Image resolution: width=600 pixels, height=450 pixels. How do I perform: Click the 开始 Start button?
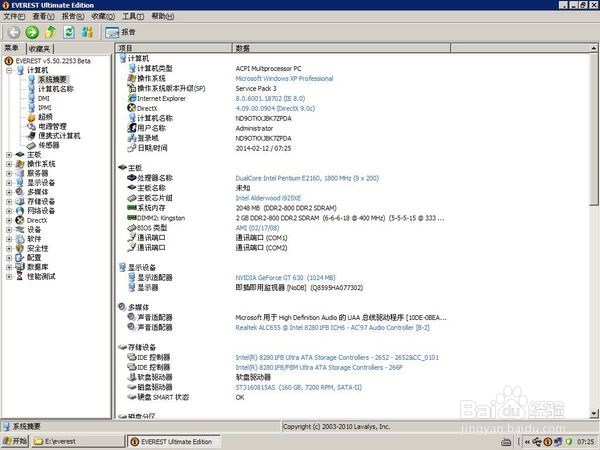click(15, 441)
